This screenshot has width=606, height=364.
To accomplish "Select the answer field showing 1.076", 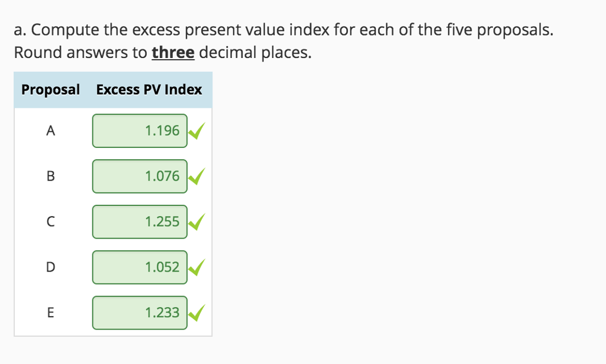I will click(x=140, y=176).
